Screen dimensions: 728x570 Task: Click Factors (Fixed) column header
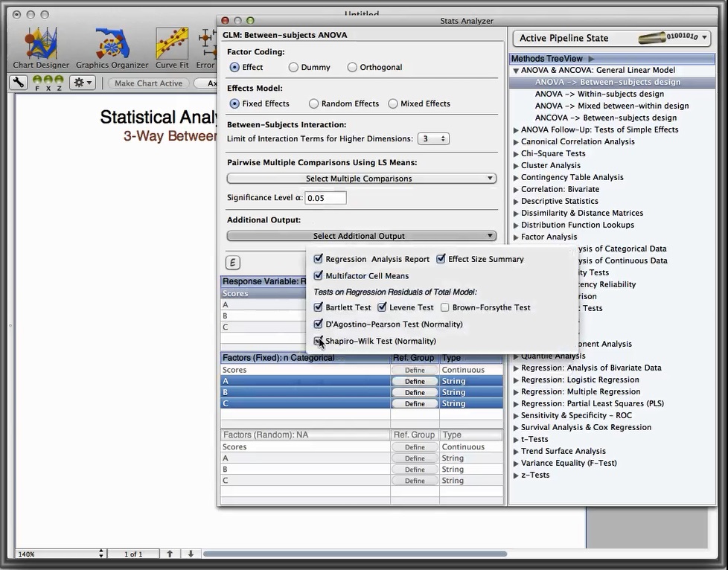(x=305, y=358)
